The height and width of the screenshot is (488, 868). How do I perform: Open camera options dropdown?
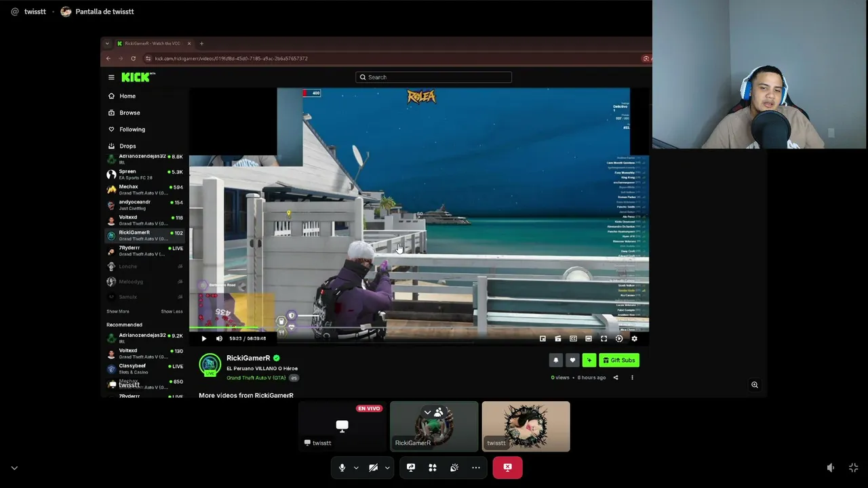(x=387, y=468)
